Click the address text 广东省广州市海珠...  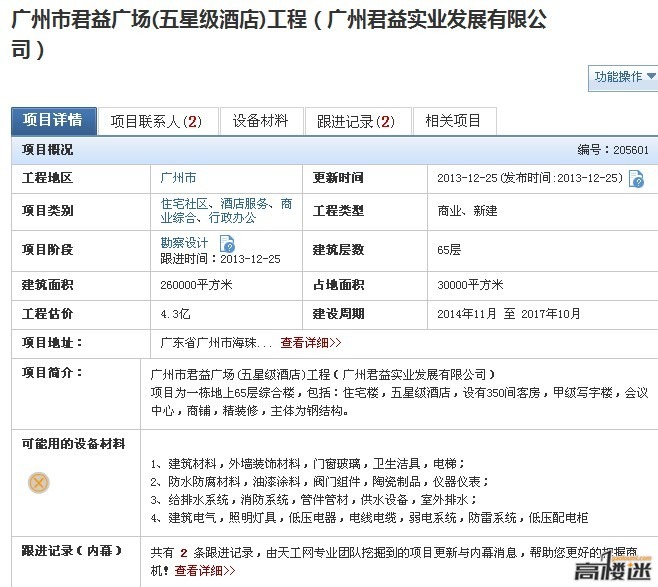click(x=209, y=343)
